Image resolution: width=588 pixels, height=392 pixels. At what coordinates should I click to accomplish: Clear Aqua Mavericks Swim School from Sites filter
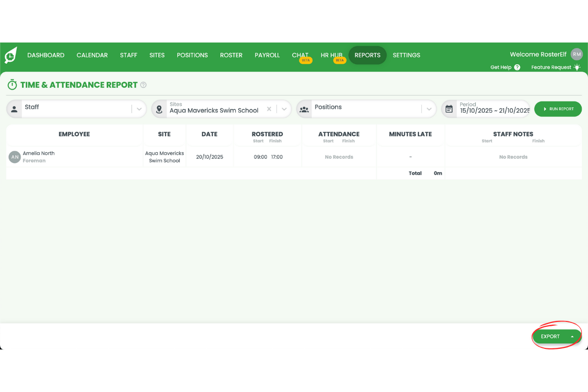point(269,110)
